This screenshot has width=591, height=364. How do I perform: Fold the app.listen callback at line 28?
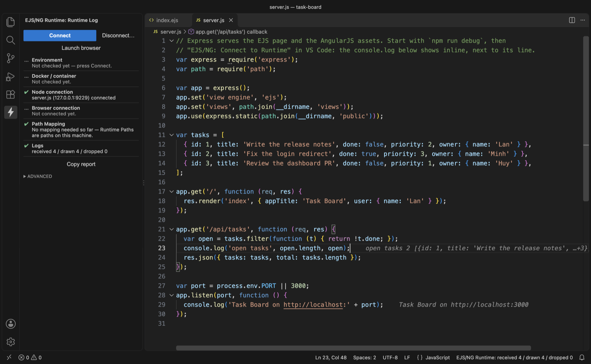(x=171, y=295)
